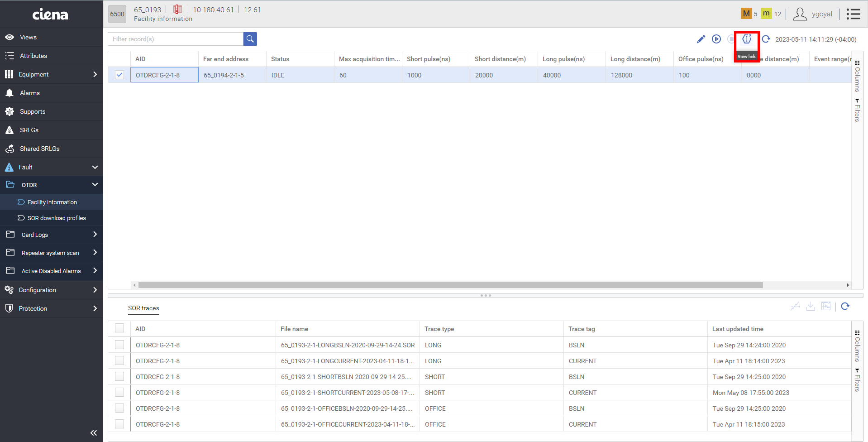The width and height of the screenshot is (868, 442).
Task: Click the facility table horizontal scrollbar
Action: (450, 285)
